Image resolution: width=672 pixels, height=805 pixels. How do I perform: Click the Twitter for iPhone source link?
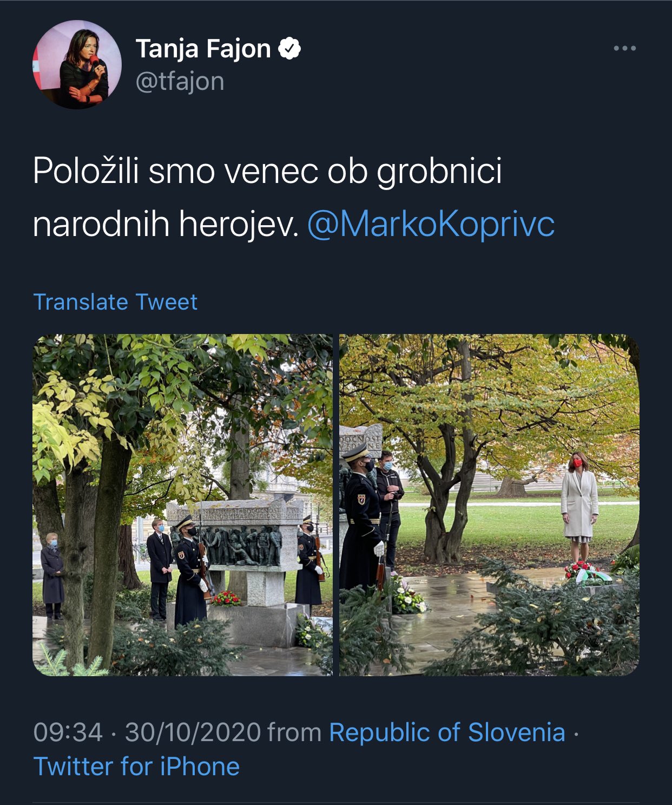pyautogui.click(x=136, y=767)
